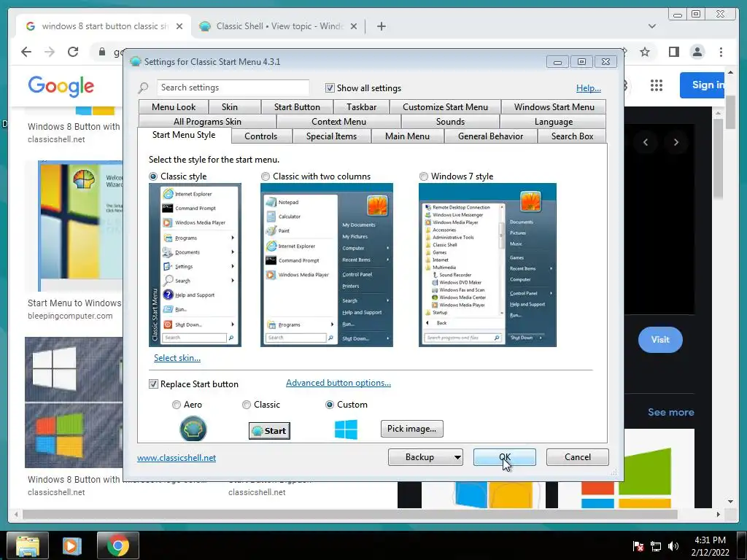The image size is (747, 560).
Task: Switch to the Menu Look tab
Action: tap(174, 106)
